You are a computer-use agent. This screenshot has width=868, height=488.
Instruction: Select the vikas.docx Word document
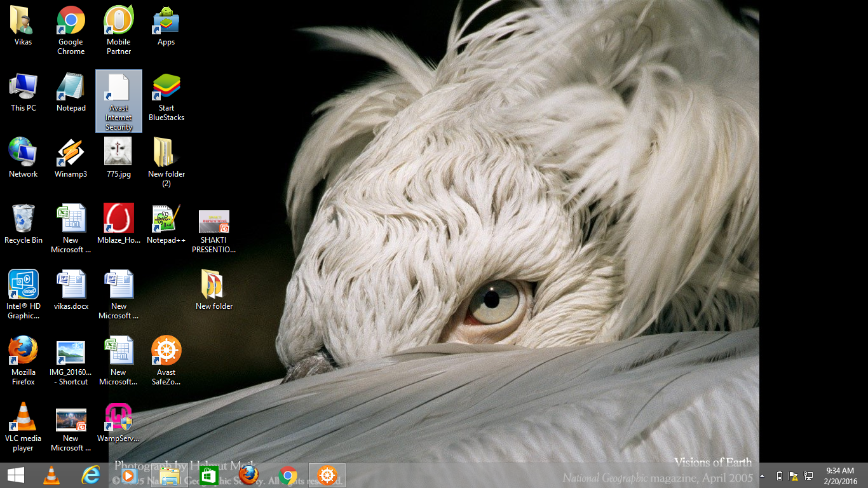click(x=71, y=290)
